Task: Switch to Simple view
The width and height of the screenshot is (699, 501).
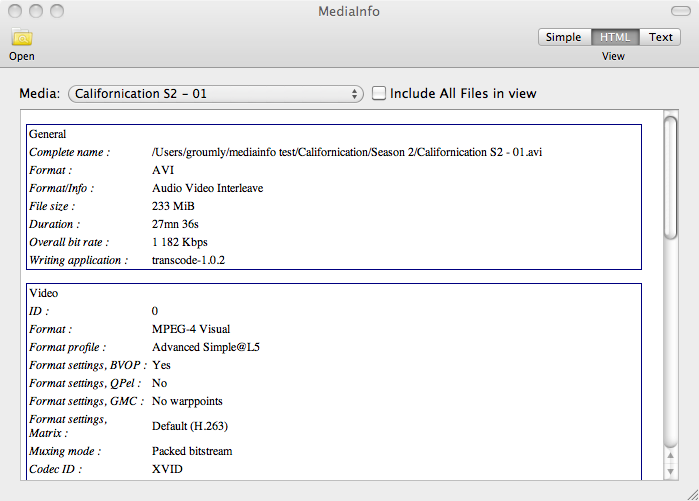Action: click(564, 37)
